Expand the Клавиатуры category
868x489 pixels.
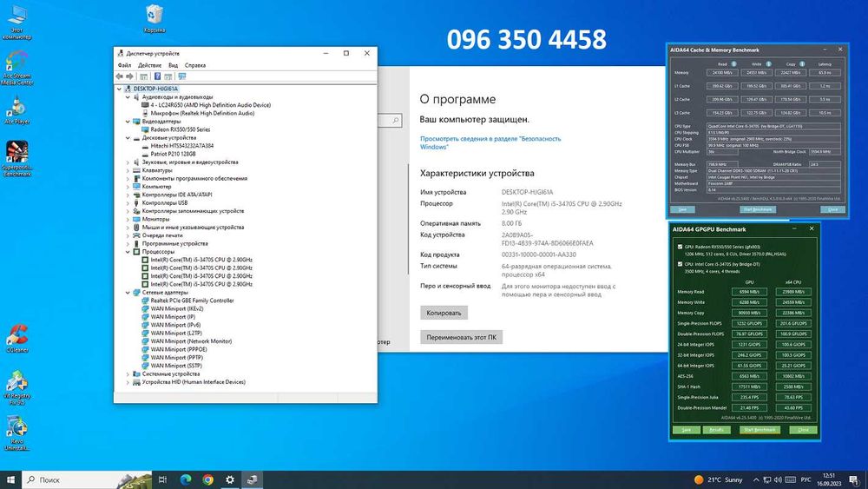128,170
